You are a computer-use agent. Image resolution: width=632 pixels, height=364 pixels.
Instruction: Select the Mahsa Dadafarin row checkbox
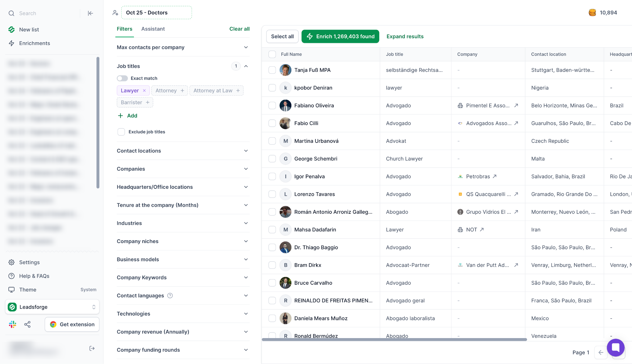[x=272, y=230]
